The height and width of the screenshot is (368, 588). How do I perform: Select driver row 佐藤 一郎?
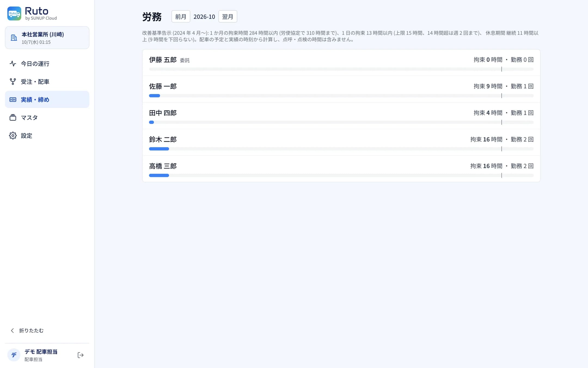coord(341,89)
